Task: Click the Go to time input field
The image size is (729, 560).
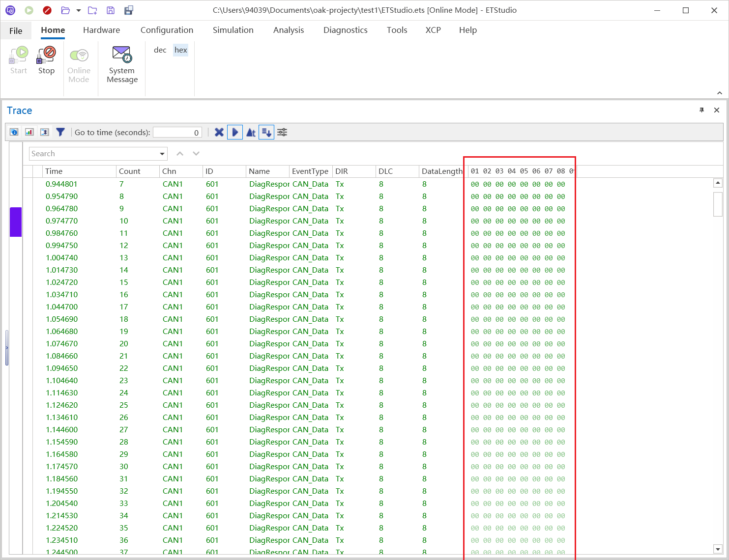Action: [x=177, y=132]
